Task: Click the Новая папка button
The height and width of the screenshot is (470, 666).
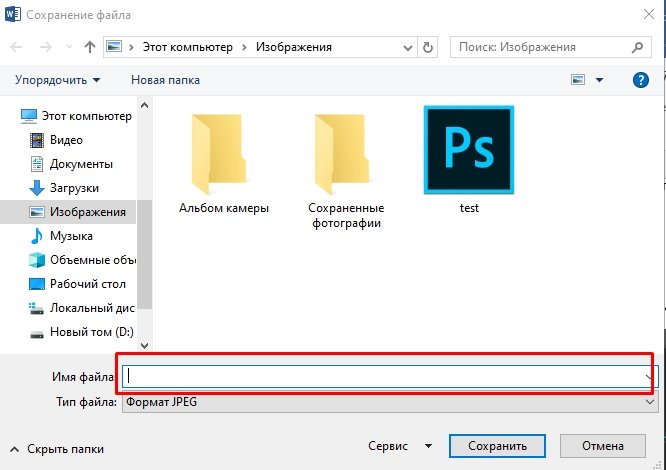Action: click(165, 80)
